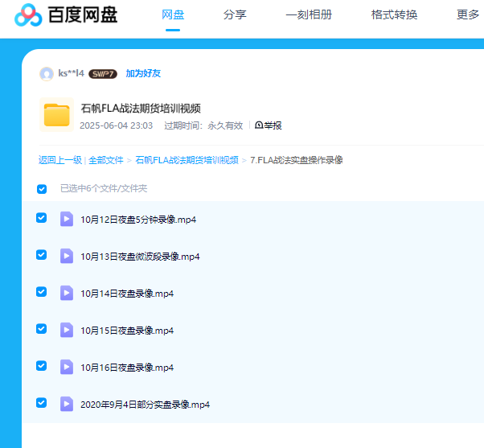The image size is (484, 448).
Task: Click the ks**l4 user avatar
Action: [x=47, y=73]
